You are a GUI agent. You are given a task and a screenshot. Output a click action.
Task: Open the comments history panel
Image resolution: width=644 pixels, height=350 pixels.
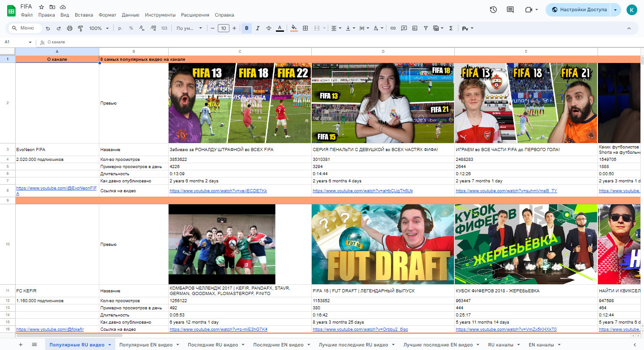click(510, 9)
